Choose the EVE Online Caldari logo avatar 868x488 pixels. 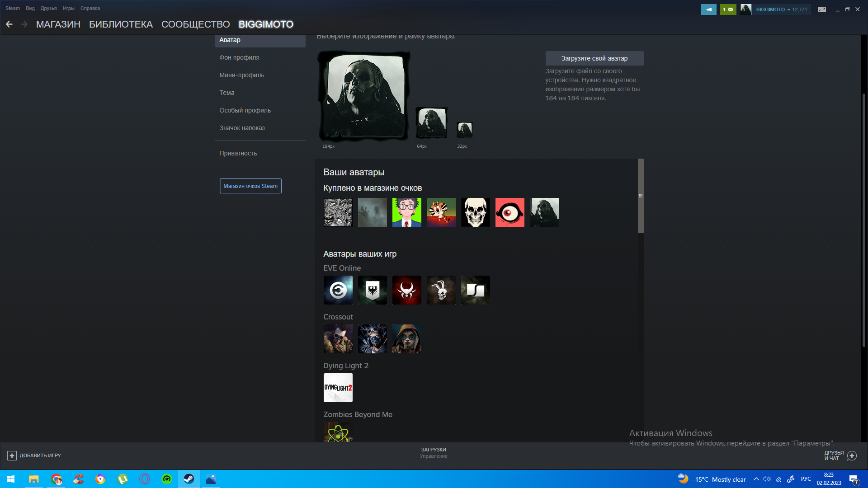tap(338, 290)
